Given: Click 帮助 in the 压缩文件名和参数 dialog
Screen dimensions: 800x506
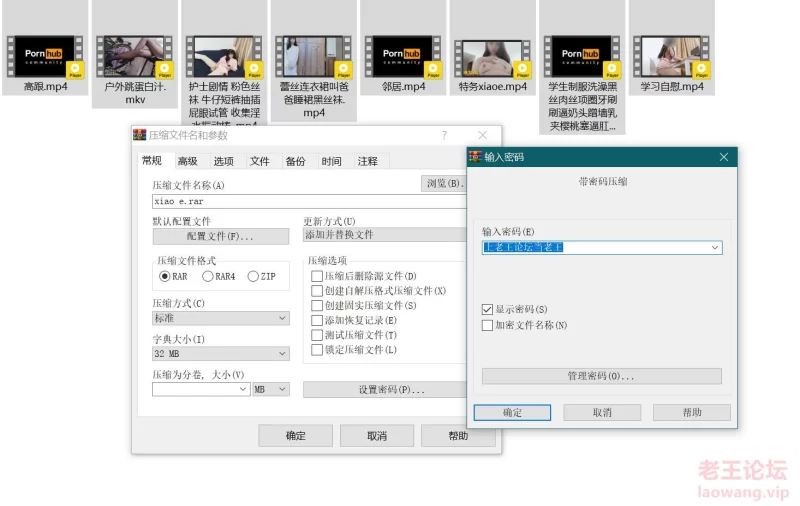Looking at the screenshot, I should pyautogui.click(x=458, y=436).
